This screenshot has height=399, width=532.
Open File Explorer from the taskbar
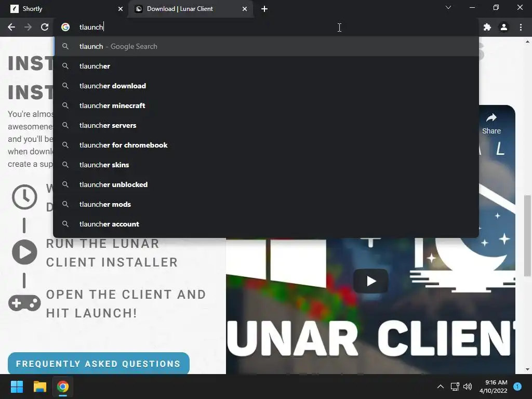[x=39, y=387]
